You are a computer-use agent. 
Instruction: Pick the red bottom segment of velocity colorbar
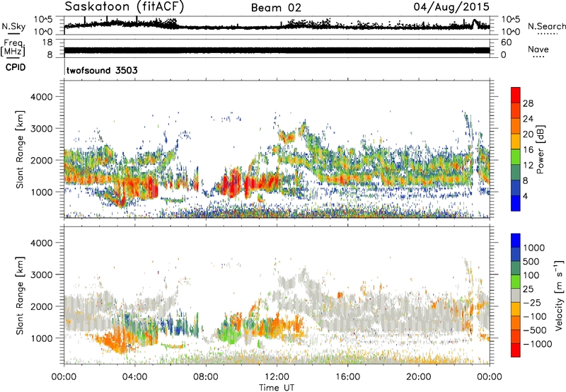[516, 350]
